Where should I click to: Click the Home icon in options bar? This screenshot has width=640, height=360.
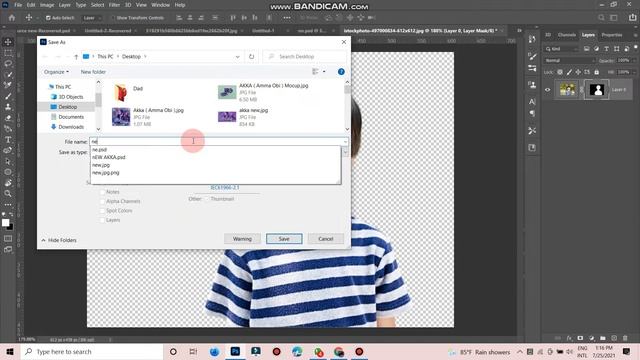(x=12, y=18)
